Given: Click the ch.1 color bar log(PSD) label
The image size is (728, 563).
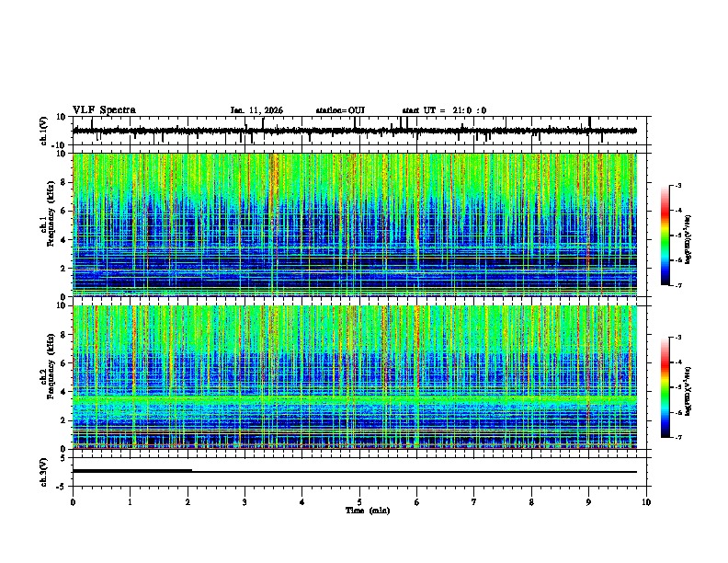Looking at the screenshot, I should tap(688, 240).
